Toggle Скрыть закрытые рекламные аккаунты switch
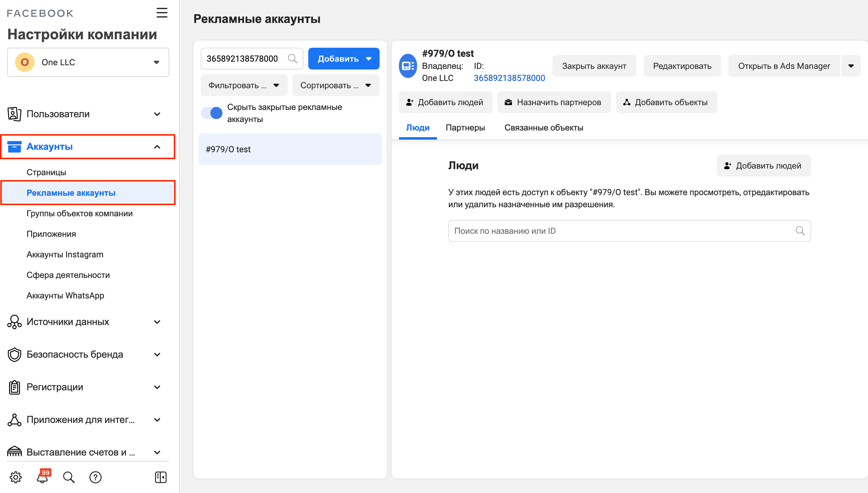The width and height of the screenshot is (868, 493). [x=212, y=113]
